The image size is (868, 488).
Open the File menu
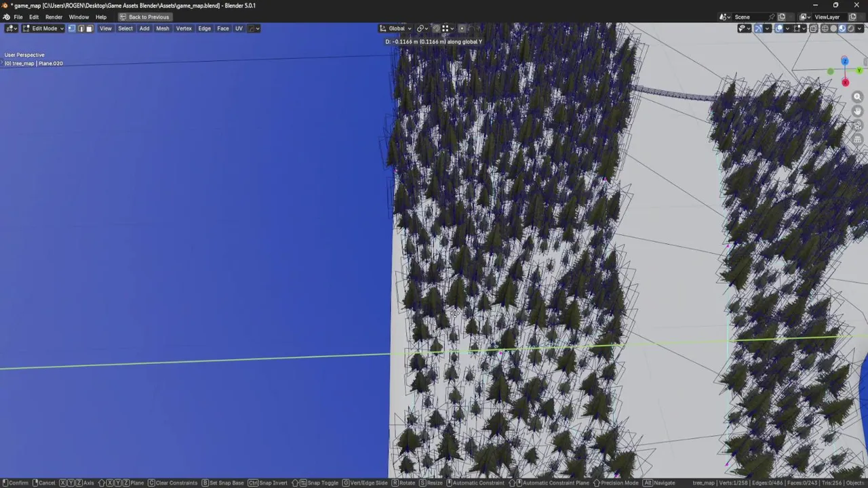(x=18, y=17)
